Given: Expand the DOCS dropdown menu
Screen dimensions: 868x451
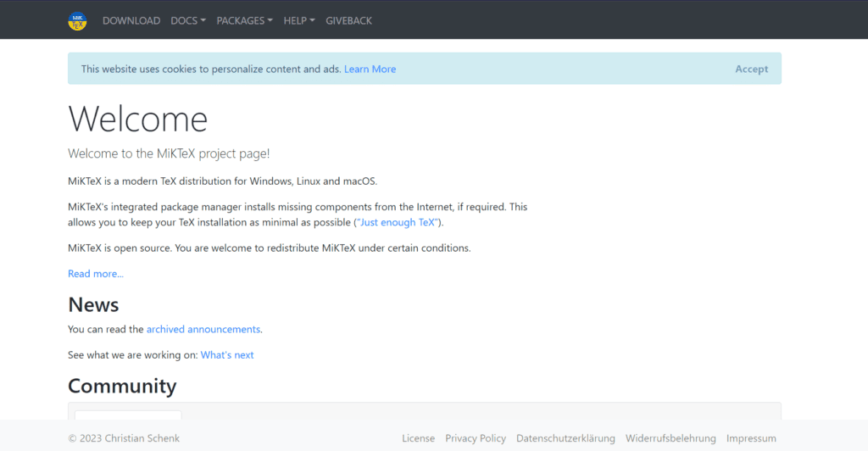Looking at the screenshot, I should [x=188, y=20].
